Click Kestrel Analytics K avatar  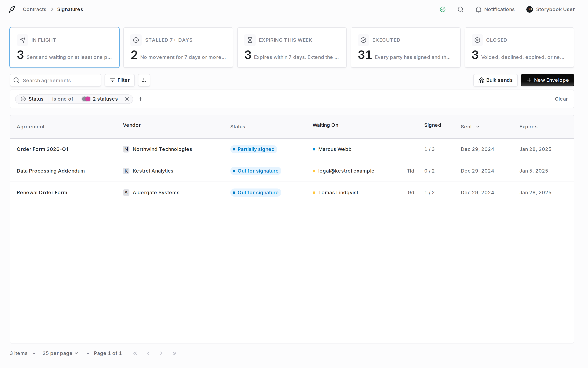coord(126,171)
